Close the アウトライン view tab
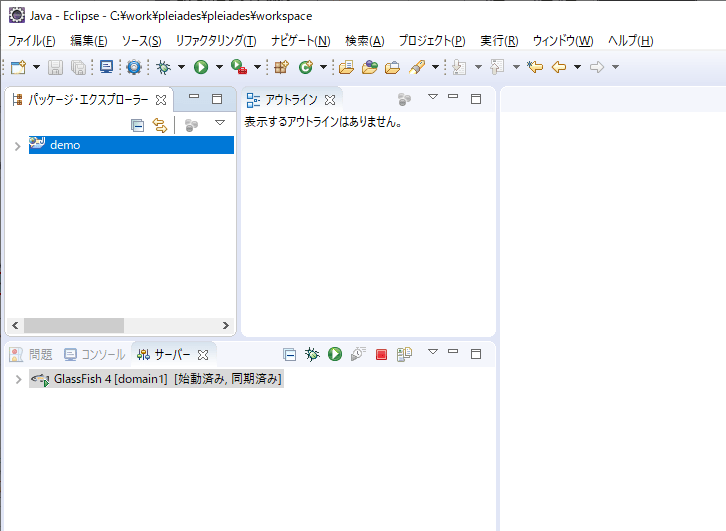 330,100
